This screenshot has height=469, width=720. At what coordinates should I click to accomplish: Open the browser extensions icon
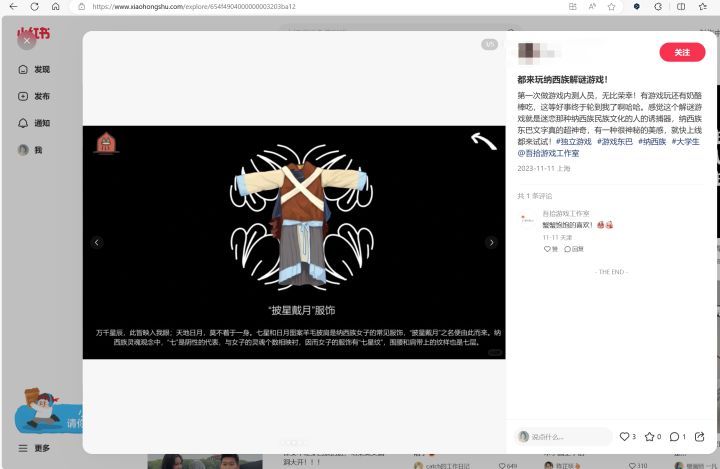(658, 6)
